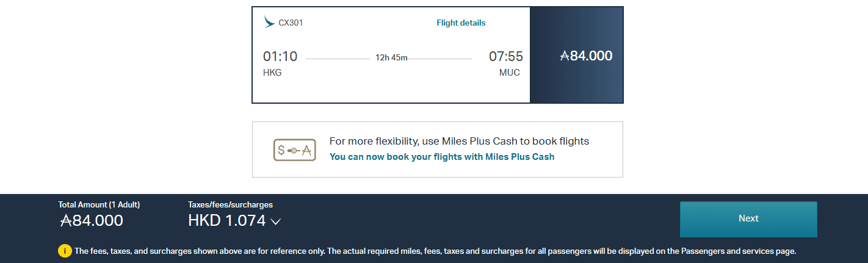Select the 84.000 miles fare cell
This screenshot has width=868, height=263.
tap(576, 56)
